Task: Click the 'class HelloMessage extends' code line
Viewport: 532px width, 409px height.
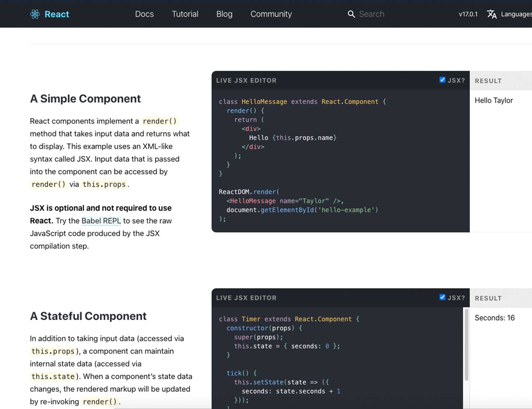Action: [x=303, y=102]
